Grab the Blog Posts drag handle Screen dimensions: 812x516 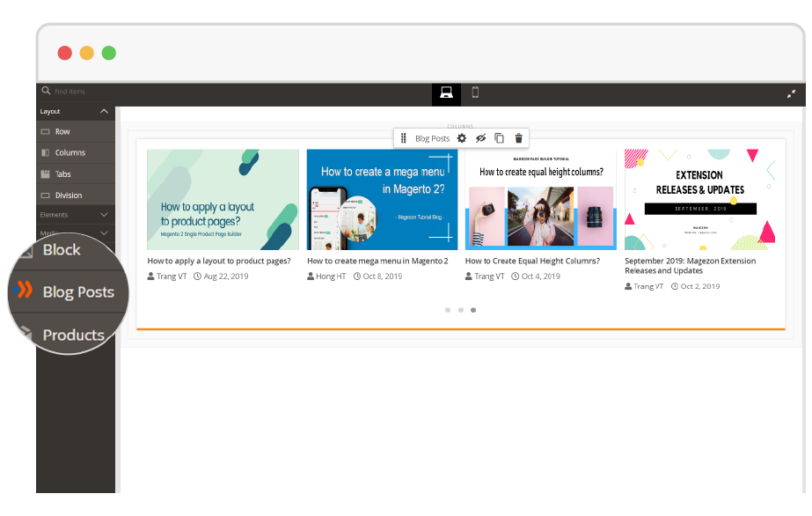(x=403, y=138)
